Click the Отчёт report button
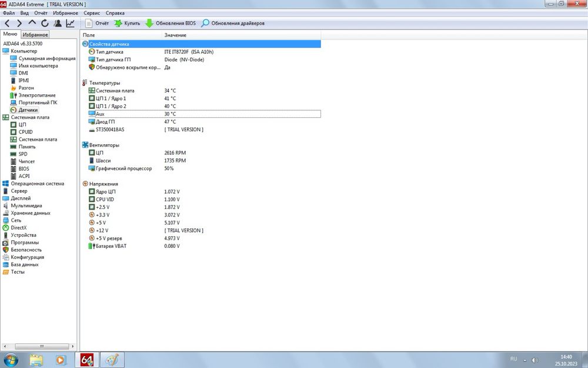This screenshot has height=368, width=588. click(x=97, y=24)
